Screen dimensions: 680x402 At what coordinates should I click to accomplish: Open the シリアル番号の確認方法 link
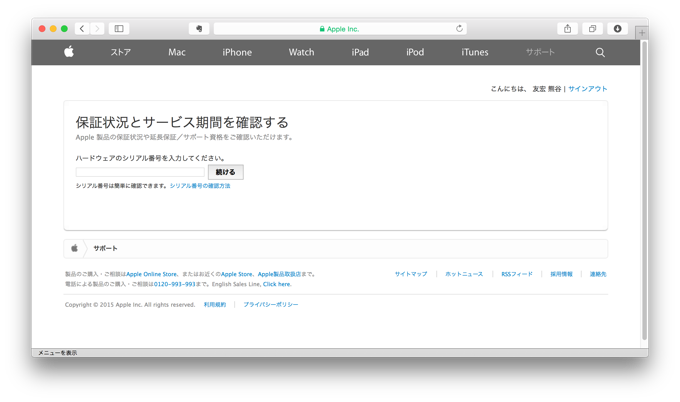tap(200, 186)
